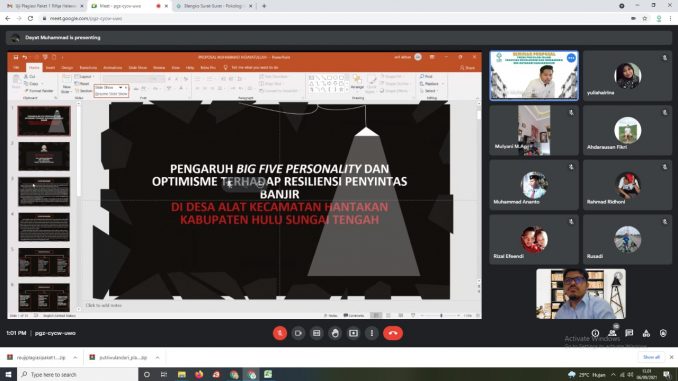Toggle the camera in Meet
678x381 pixels.
pos(298,333)
